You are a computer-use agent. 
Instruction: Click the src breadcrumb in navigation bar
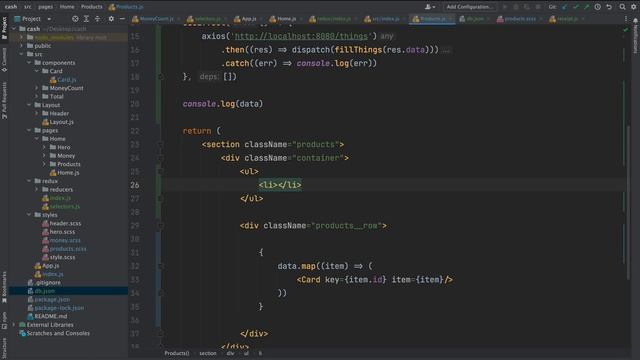coord(27,7)
